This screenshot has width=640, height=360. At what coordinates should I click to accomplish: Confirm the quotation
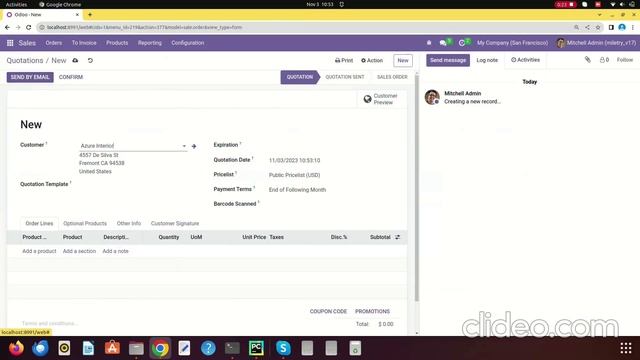point(71,77)
